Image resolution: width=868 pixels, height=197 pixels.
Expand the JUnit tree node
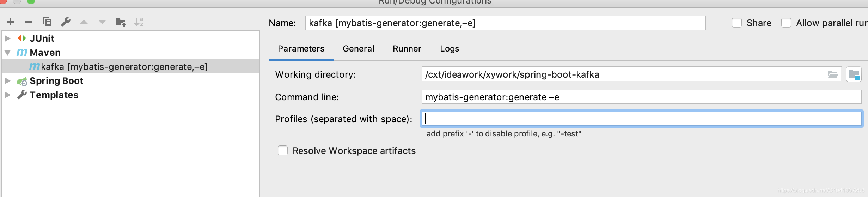tap(8, 38)
